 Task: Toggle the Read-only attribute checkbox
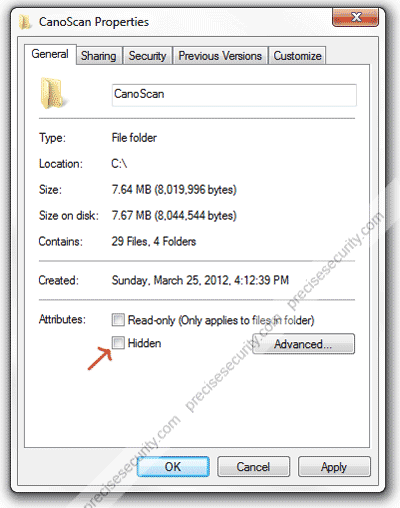click(118, 320)
